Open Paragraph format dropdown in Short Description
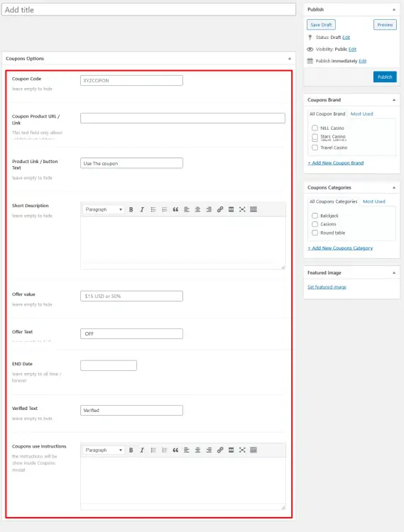The width and height of the screenshot is (404, 532). 104,209
